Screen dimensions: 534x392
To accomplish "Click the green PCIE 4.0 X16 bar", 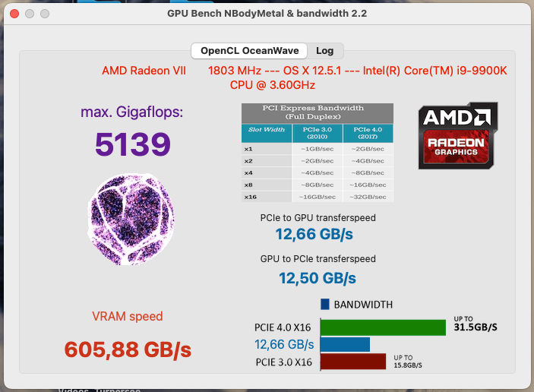I will point(383,327).
